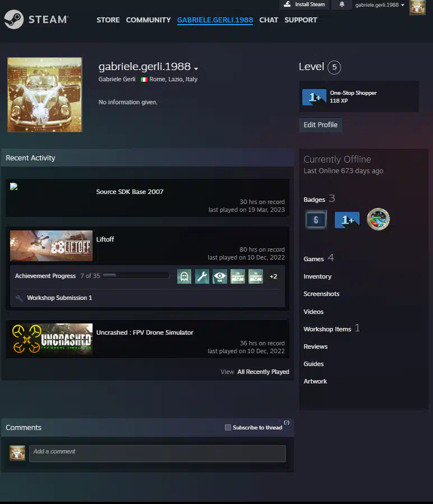Open the Games list link

coord(314,259)
